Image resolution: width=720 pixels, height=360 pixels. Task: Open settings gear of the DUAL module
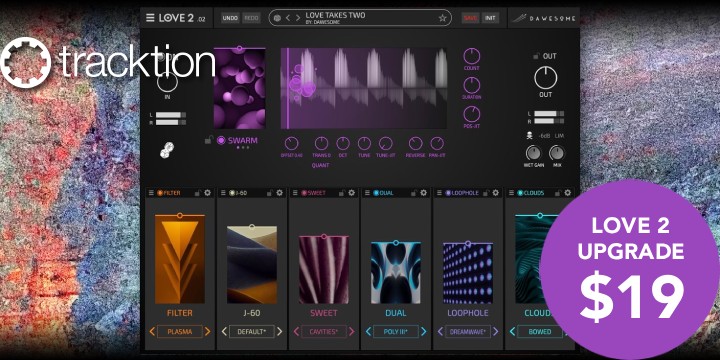pos(423,193)
